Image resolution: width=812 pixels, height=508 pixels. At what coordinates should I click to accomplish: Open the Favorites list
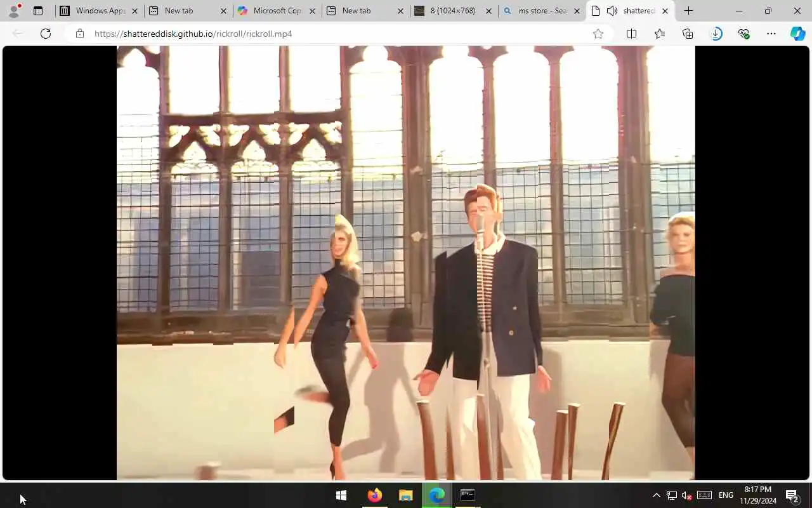point(660,34)
